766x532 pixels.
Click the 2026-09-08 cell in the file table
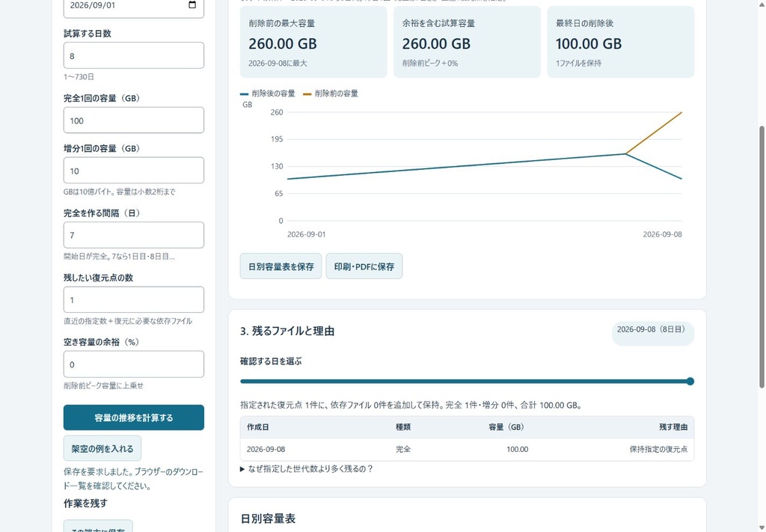[x=266, y=450]
